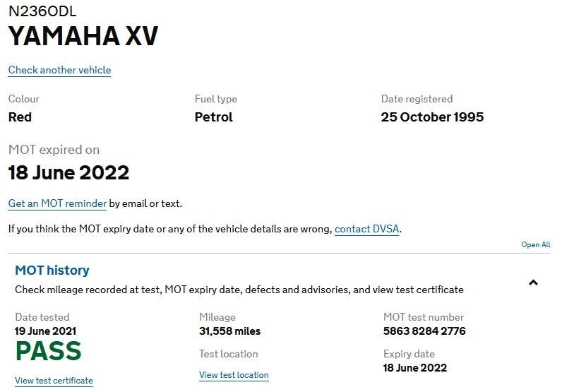
Task: Collapse the MOT history section heading
Action: point(52,270)
